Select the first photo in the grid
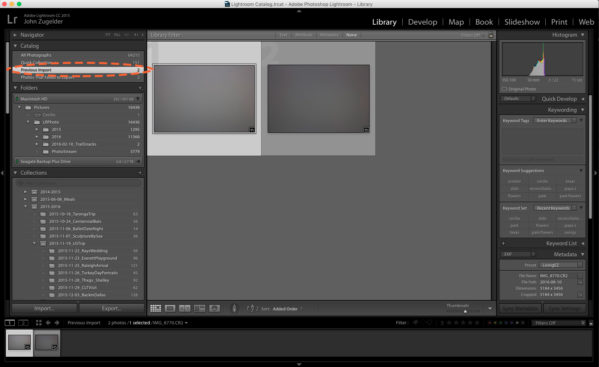599x367 pixels. pyautogui.click(x=204, y=99)
